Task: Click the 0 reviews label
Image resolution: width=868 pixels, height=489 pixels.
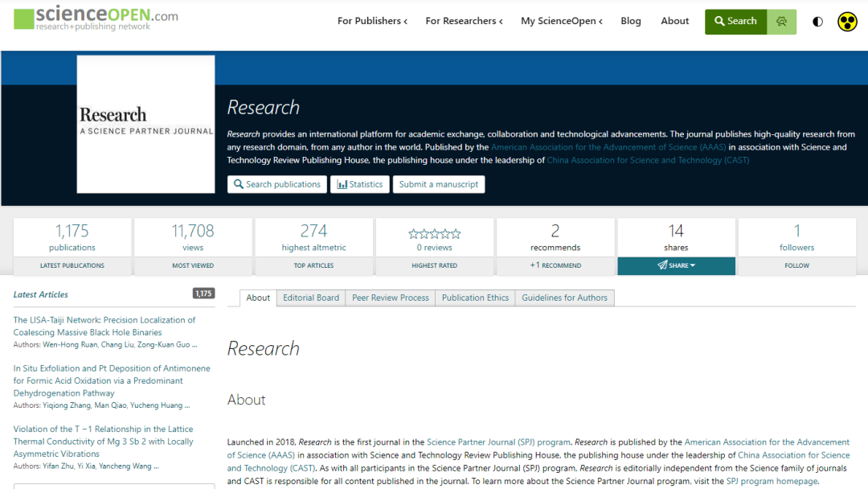Action: (435, 248)
